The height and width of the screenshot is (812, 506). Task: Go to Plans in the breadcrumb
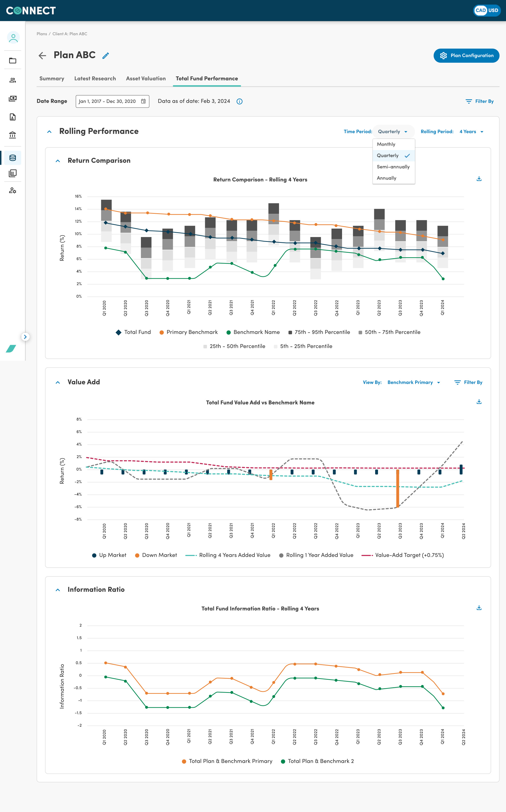42,34
